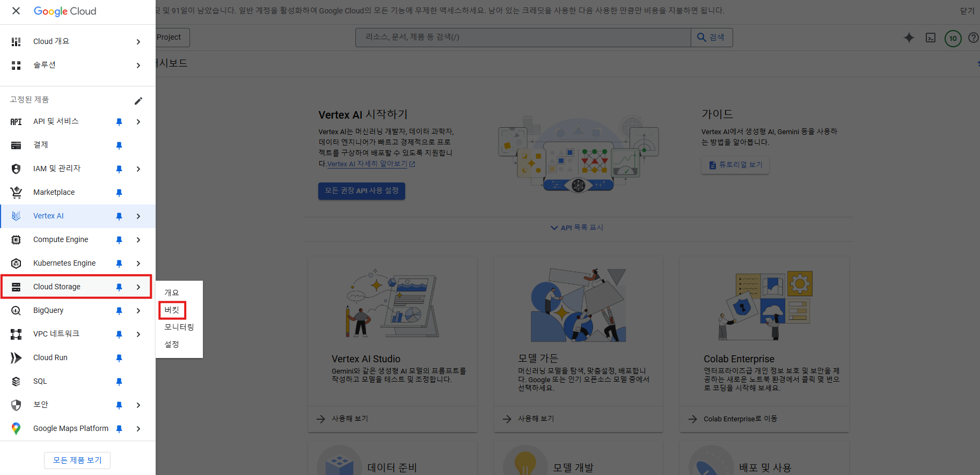Open the notifications badge showing 10
This screenshot has height=475, width=980.
(x=953, y=38)
